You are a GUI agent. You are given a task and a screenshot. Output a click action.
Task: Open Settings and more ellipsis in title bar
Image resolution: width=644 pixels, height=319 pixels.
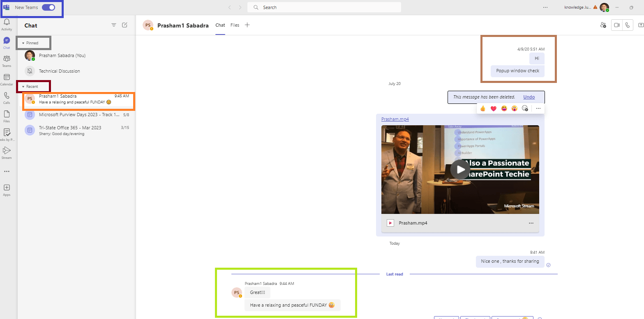(x=545, y=7)
